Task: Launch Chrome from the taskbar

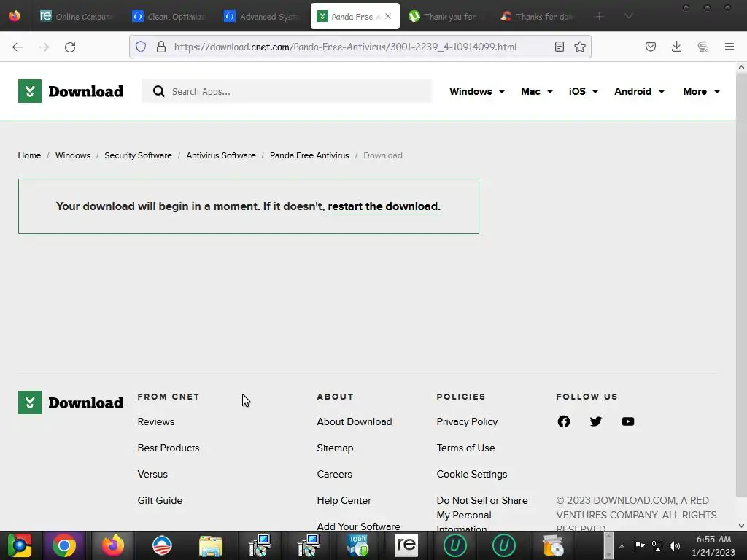Action: point(64,545)
